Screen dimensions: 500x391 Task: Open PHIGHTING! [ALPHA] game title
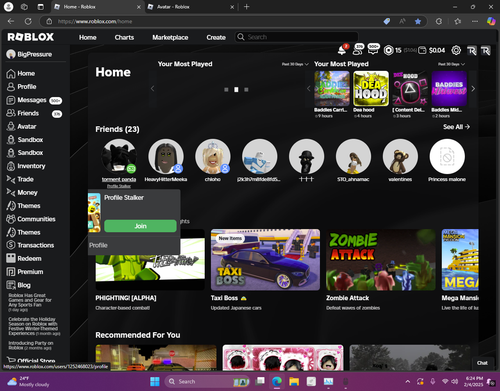(126, 298)
